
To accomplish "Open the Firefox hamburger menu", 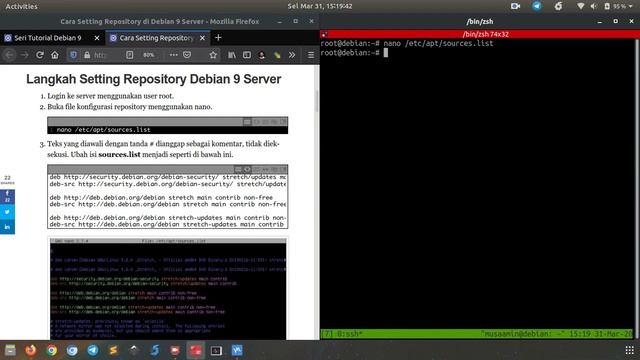I will click(x=311, y=55).
